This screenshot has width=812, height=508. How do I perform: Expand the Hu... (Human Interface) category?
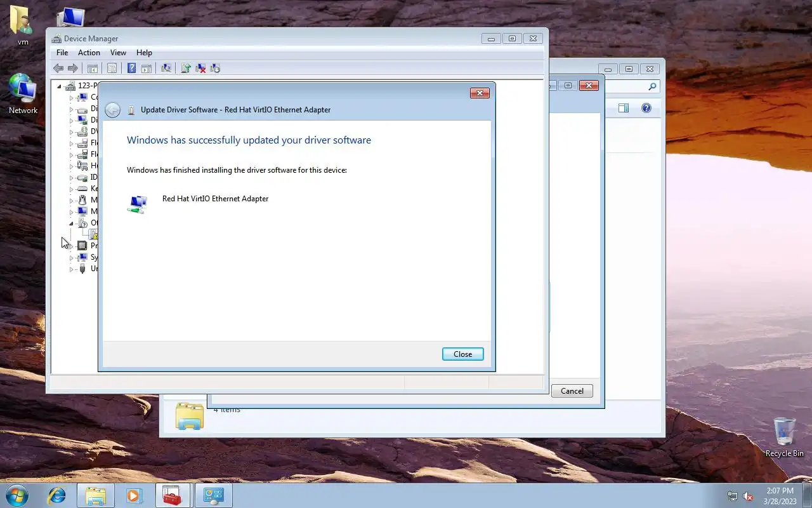(71, 166)
